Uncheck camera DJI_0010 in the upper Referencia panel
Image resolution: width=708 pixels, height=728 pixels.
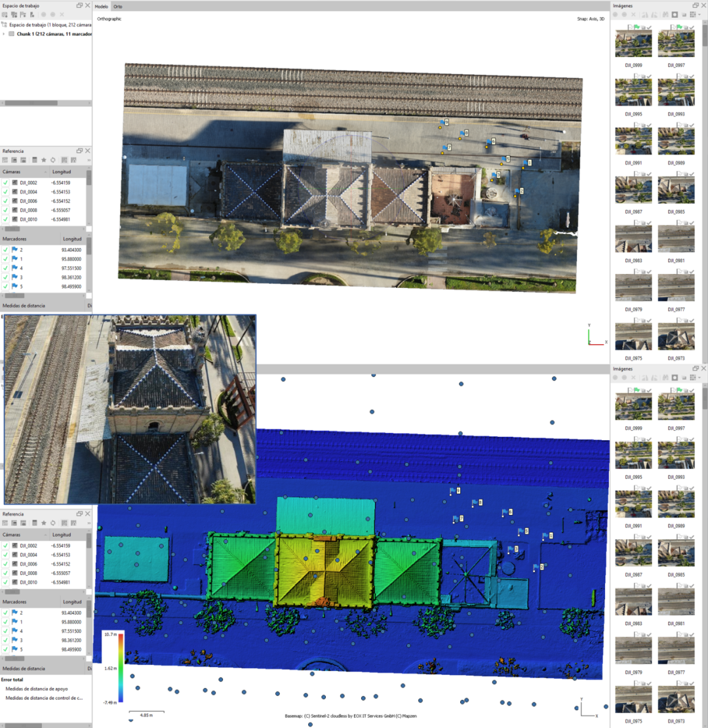(x=5, y=220)
